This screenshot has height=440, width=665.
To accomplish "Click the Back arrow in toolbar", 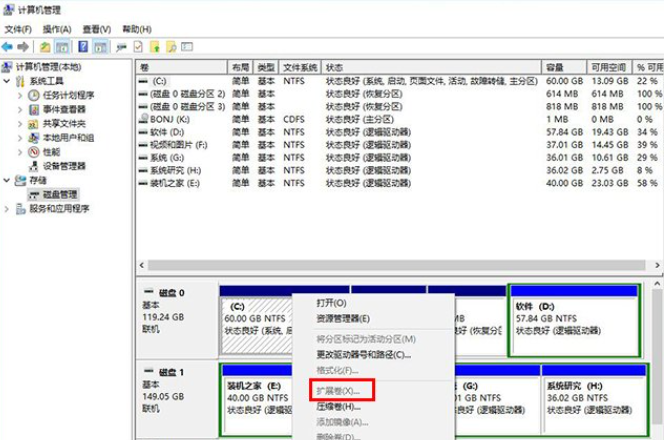I will pyautogui.click(x=8, y=46).
